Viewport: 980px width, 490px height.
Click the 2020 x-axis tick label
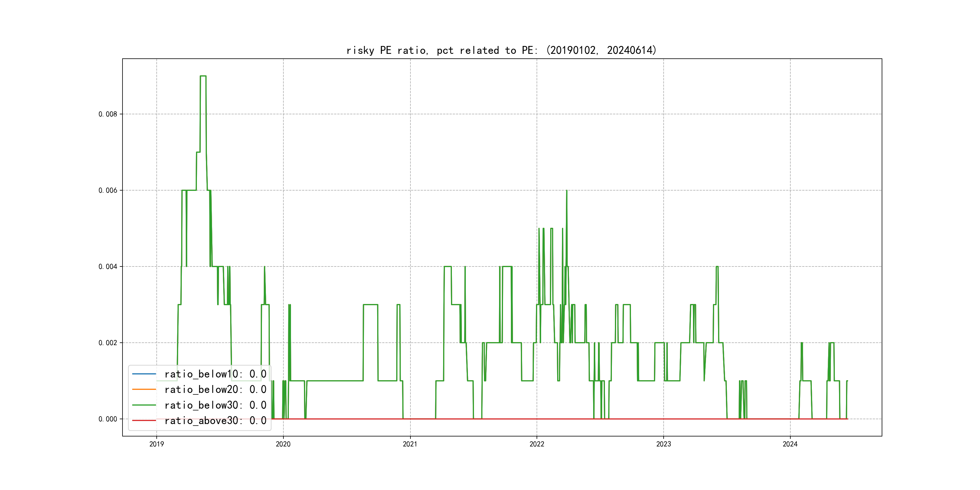283,444
